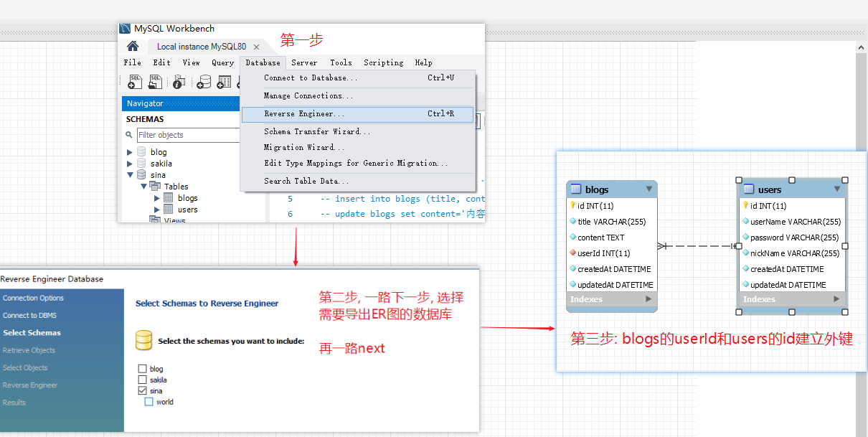Open the Edit menu

pos(162,62)
